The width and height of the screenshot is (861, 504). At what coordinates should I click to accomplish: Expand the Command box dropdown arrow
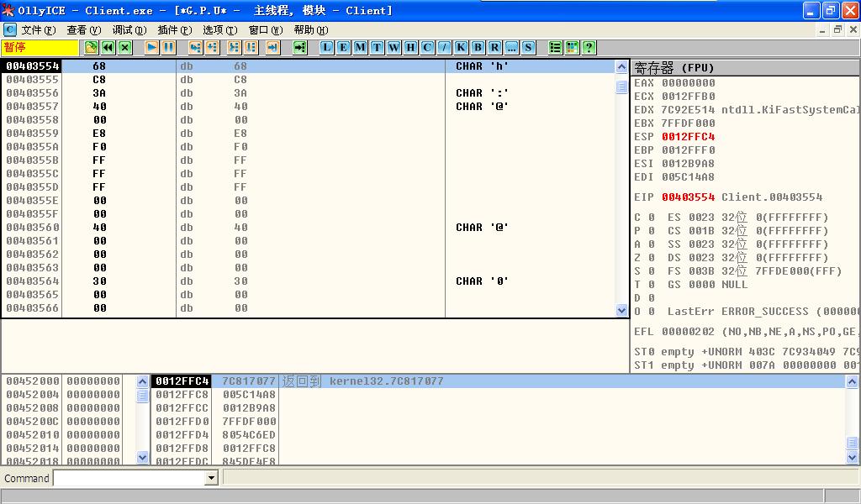pos(211,478)
